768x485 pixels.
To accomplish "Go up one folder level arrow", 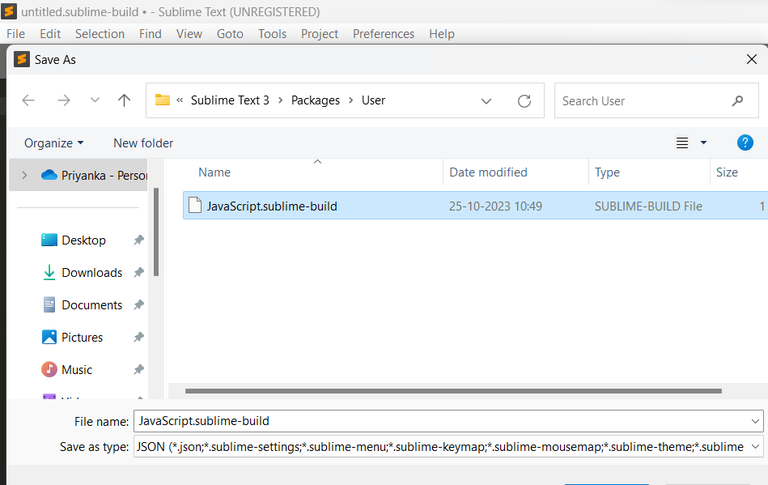I will pyautogui.click(x=124, y=100).
